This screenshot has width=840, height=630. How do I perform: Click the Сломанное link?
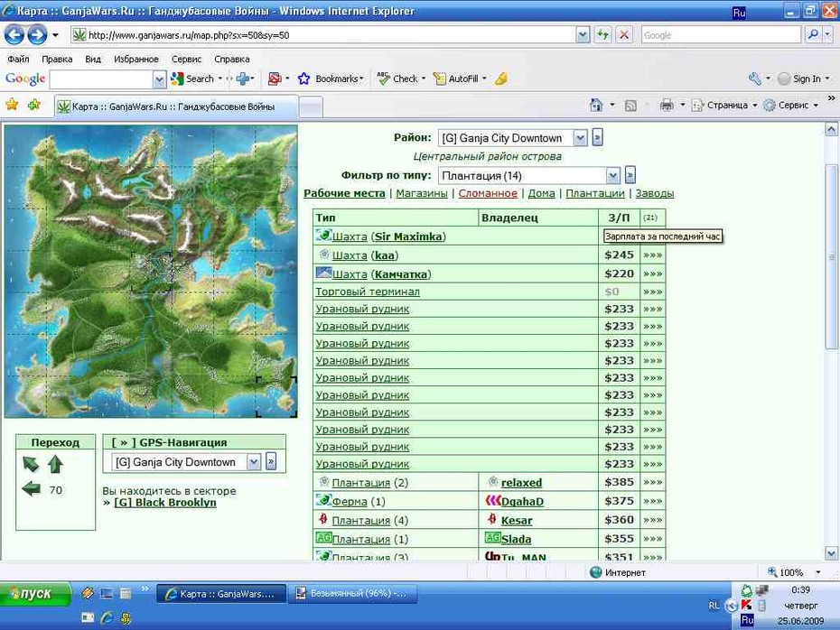tap(488, 193)
